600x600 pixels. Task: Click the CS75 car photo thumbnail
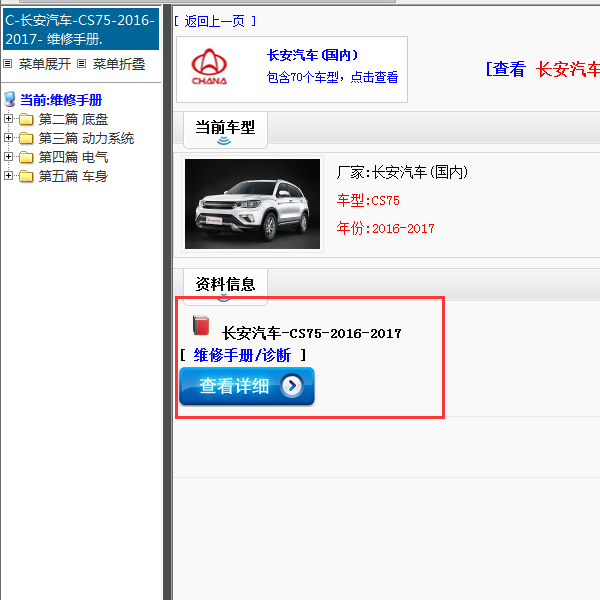tap(253, 204)
